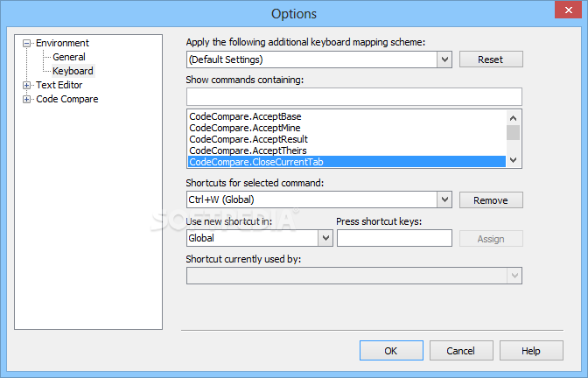The image size is (588, 378).
Task: Collapse the Environment tree node
Action: point(26,44)
